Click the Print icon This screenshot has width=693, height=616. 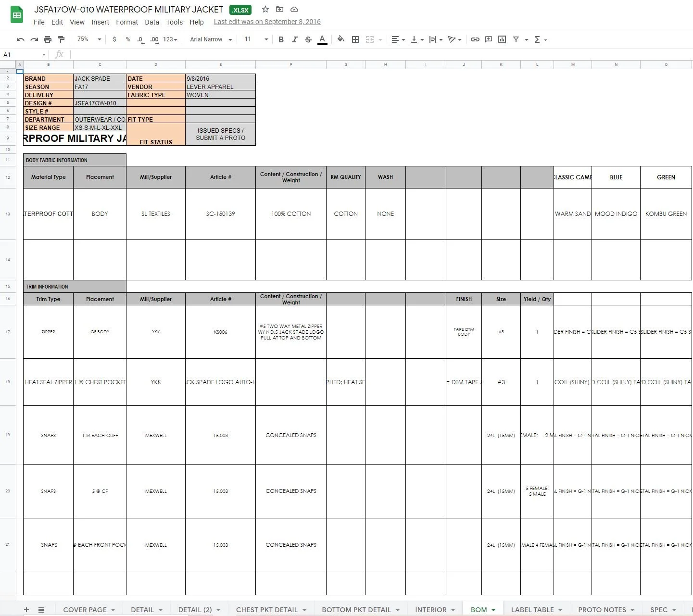point(48,39)
